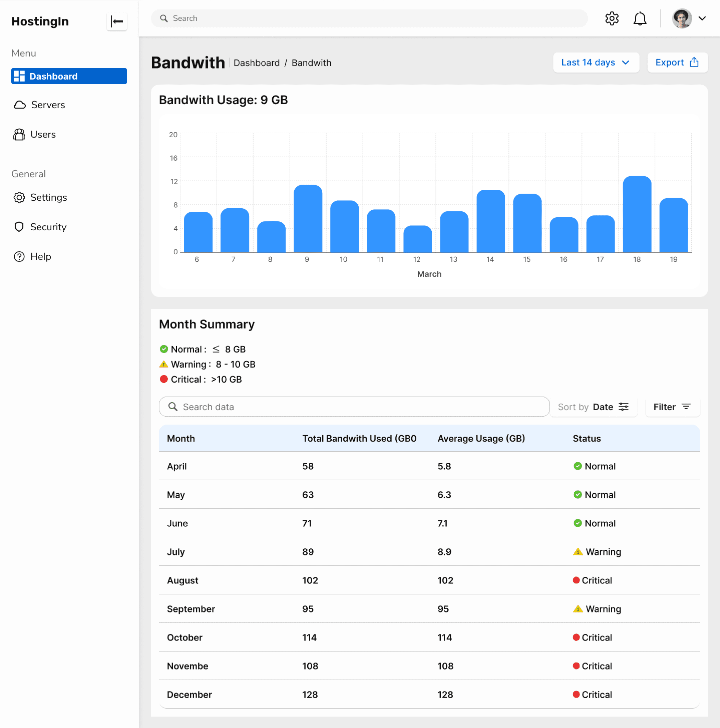This screenshot has width=720, height=728.
Task: Click the Help question mark icon
Action: 19,257
